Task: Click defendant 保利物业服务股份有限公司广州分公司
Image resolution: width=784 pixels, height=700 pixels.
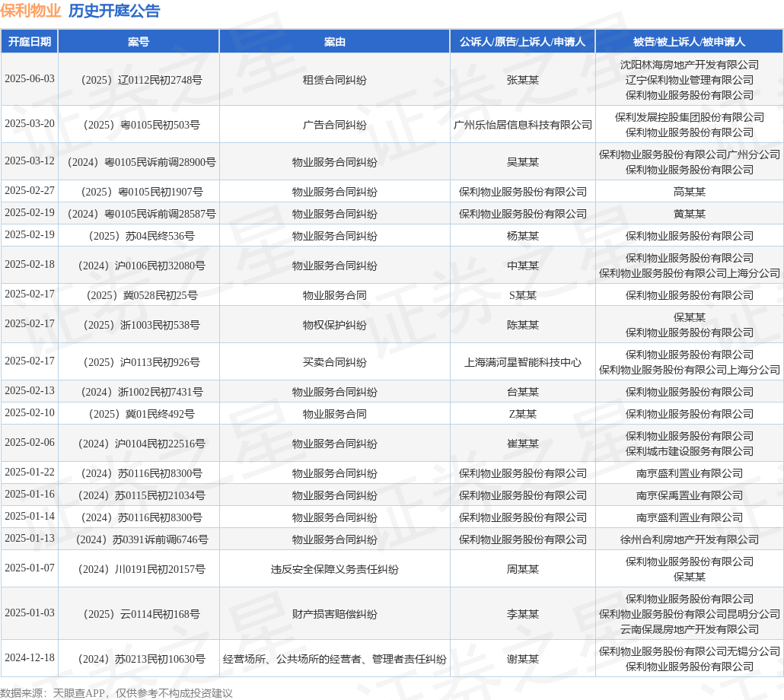Action: click(x=690, y=155)
